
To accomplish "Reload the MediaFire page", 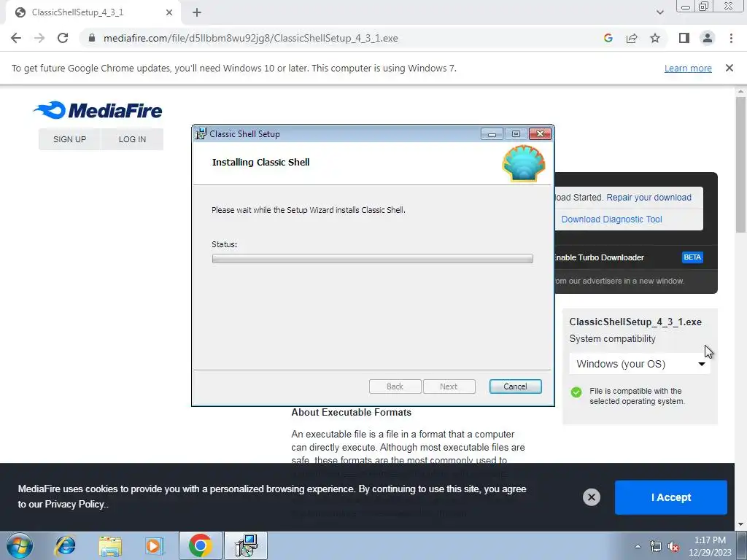I will (63, 38).
